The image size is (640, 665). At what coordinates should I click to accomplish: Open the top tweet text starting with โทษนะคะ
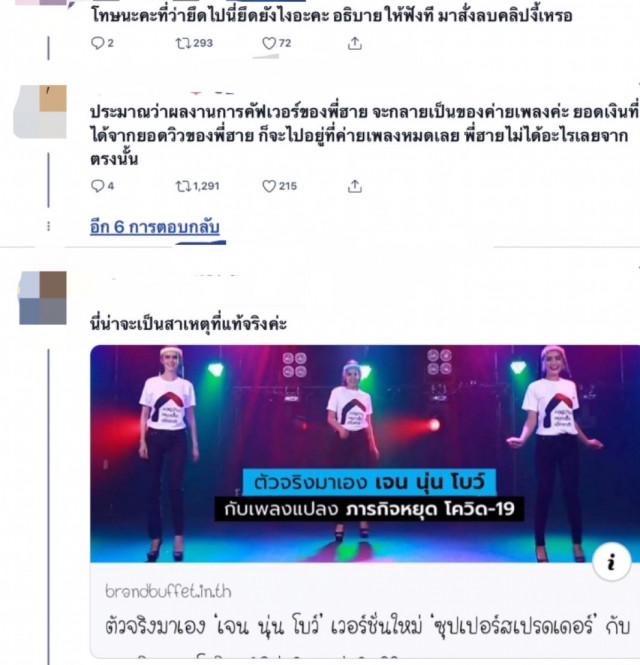tap(332, 16)
